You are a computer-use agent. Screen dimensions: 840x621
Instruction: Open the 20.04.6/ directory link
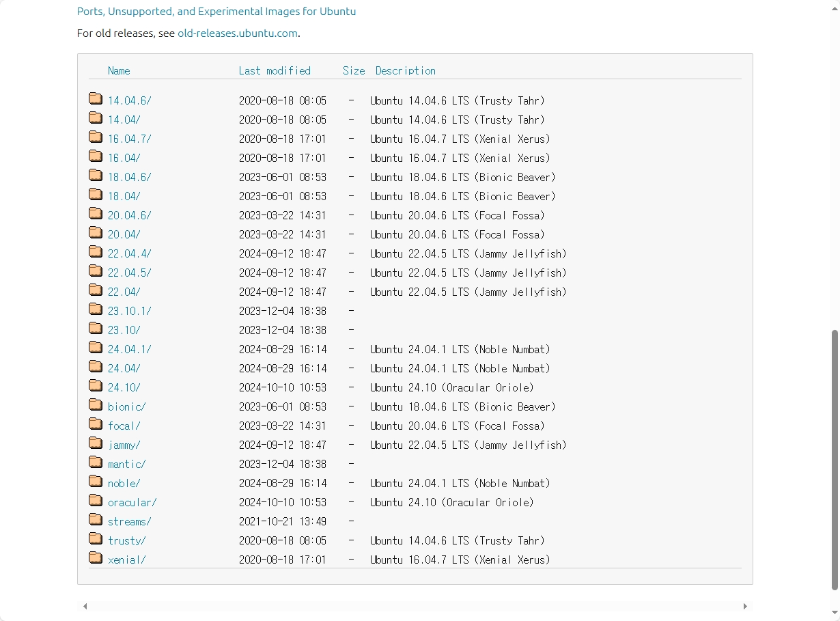point(130,215)
